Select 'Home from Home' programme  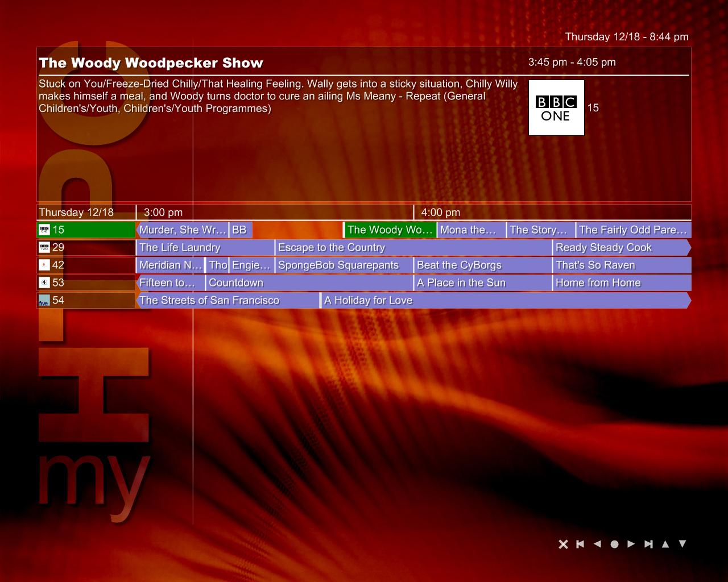pos(622,283)
